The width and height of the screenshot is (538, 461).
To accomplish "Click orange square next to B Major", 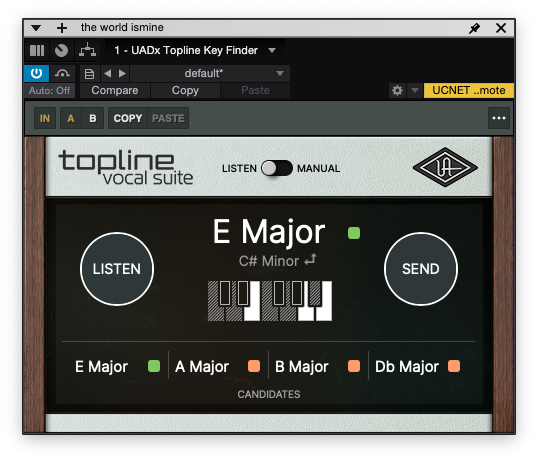I will tap(354, 366).
